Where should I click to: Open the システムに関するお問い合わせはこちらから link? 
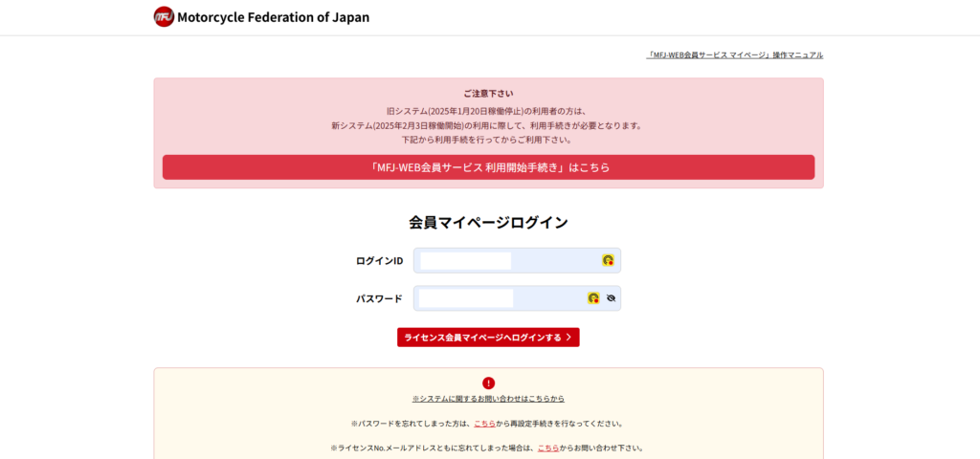[489, 399]
